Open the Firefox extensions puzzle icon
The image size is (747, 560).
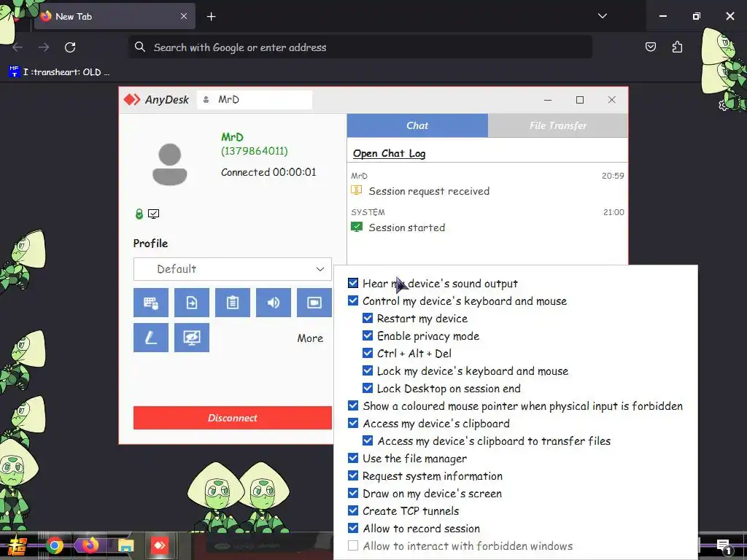click(677, 47)
